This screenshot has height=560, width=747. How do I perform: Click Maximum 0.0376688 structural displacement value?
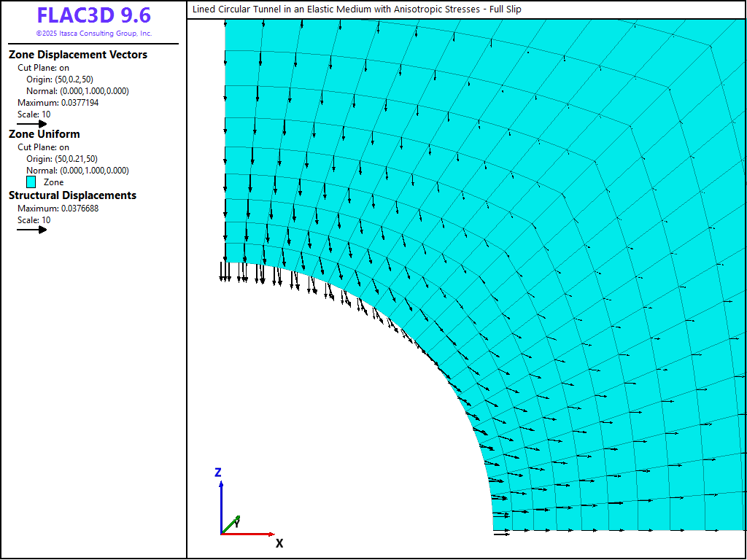tap(58, 209)
